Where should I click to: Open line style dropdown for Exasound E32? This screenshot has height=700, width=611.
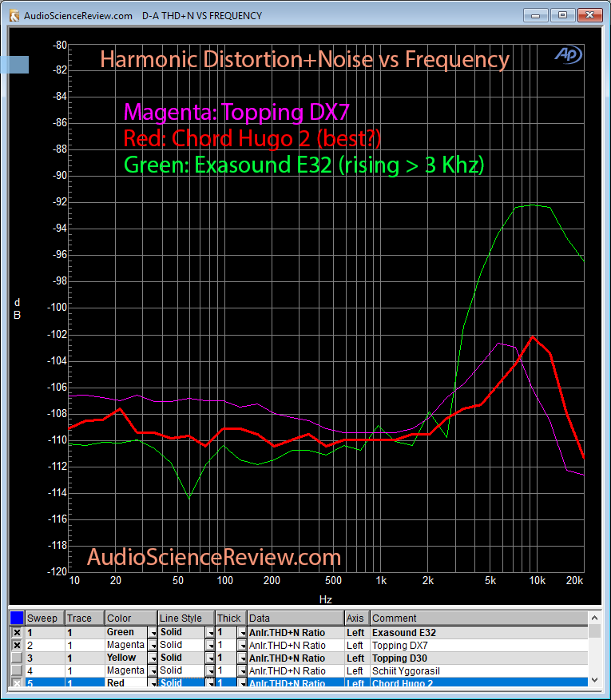click(x=210, y=633)
